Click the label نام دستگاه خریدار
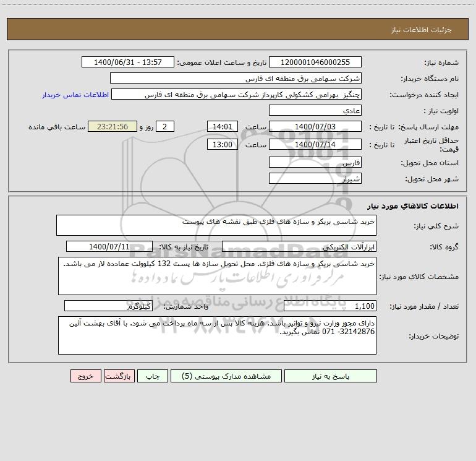Screen dimensions: 476x461 tap(430, 79)
